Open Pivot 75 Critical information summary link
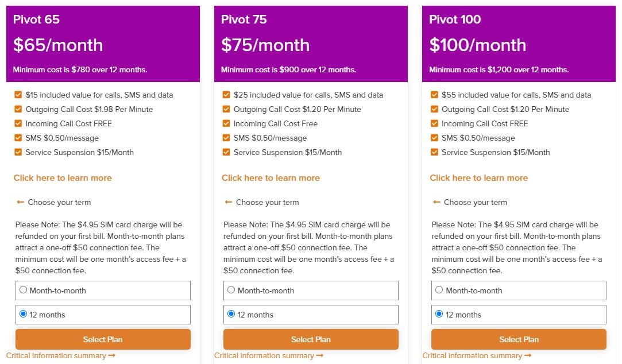The image size is (622, 364). point(264,355)
